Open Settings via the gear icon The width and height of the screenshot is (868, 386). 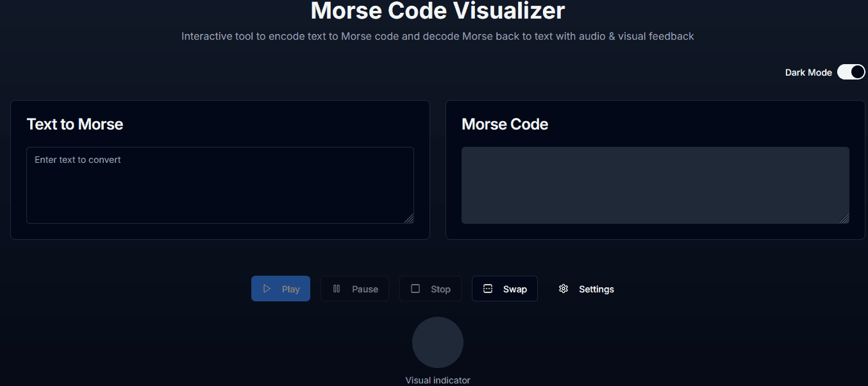563,289
